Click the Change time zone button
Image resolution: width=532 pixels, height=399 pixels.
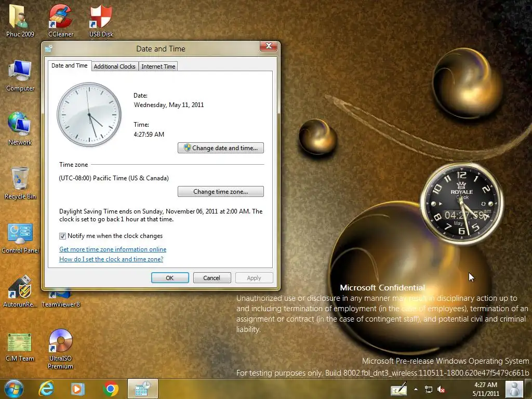pyautogui.click(x=220, y=191)
